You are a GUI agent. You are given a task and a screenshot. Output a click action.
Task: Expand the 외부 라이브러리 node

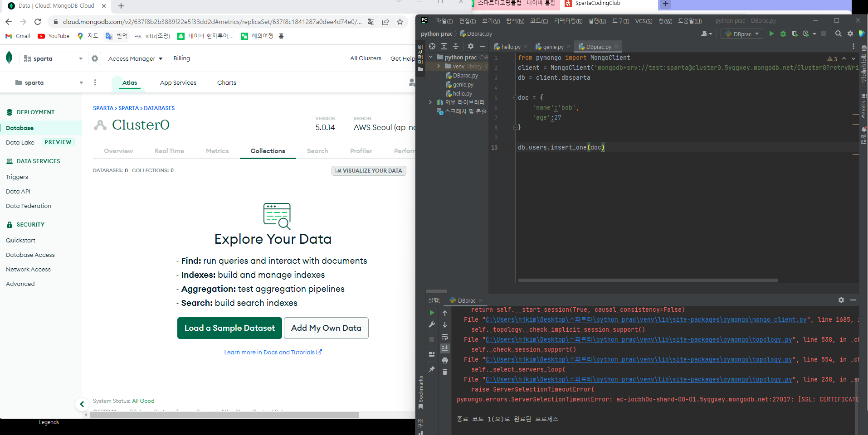point(430,102)
